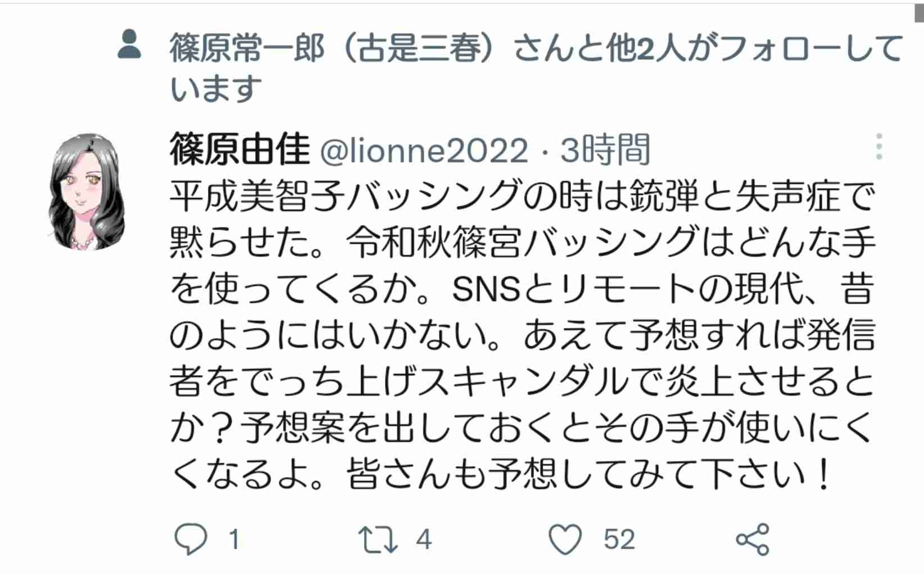924x574 pixels.
Task: Click the tweet line starting 平成美智子バッシング
Action: click(522, 196)
